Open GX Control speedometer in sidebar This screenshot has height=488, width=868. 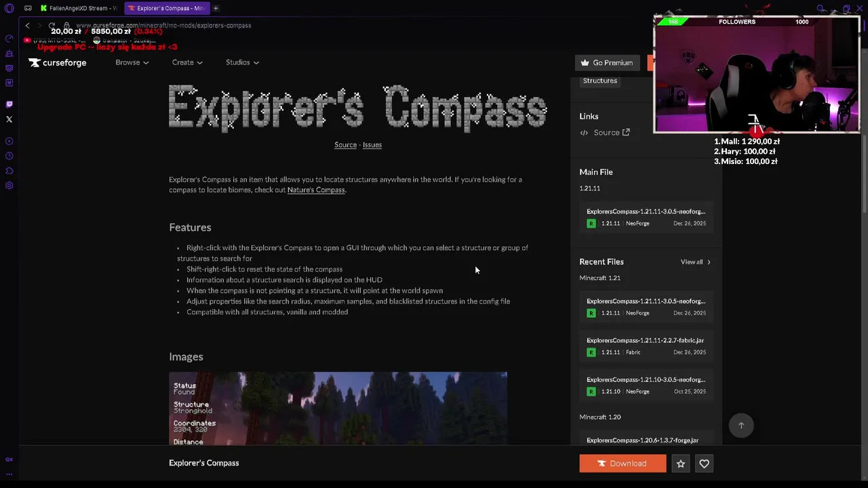(9, 39)
